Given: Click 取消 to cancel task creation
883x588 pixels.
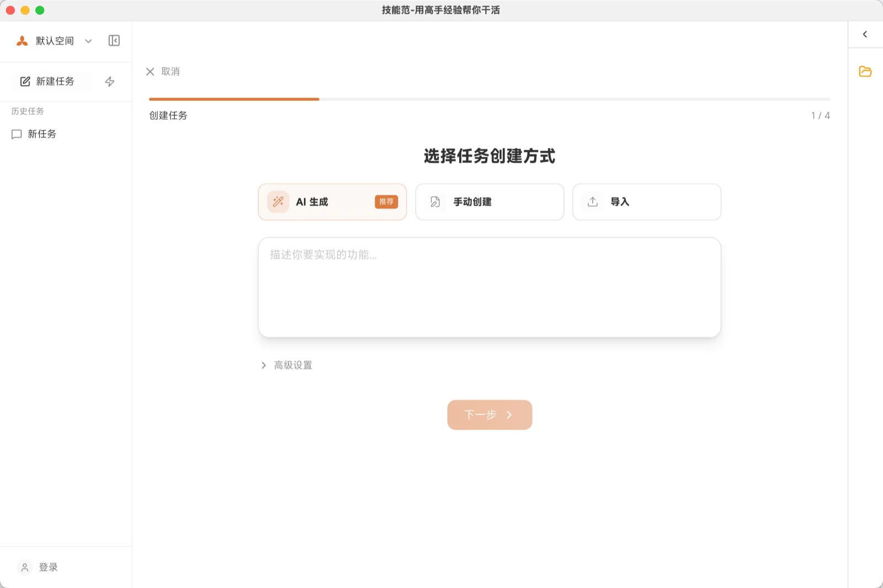Looking at the screenshot, I should (163, 72).
